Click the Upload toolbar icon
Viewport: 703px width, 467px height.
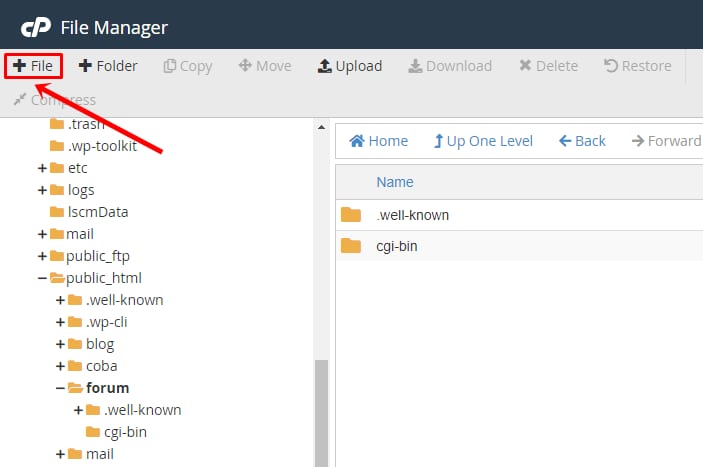tap(325, 66)
